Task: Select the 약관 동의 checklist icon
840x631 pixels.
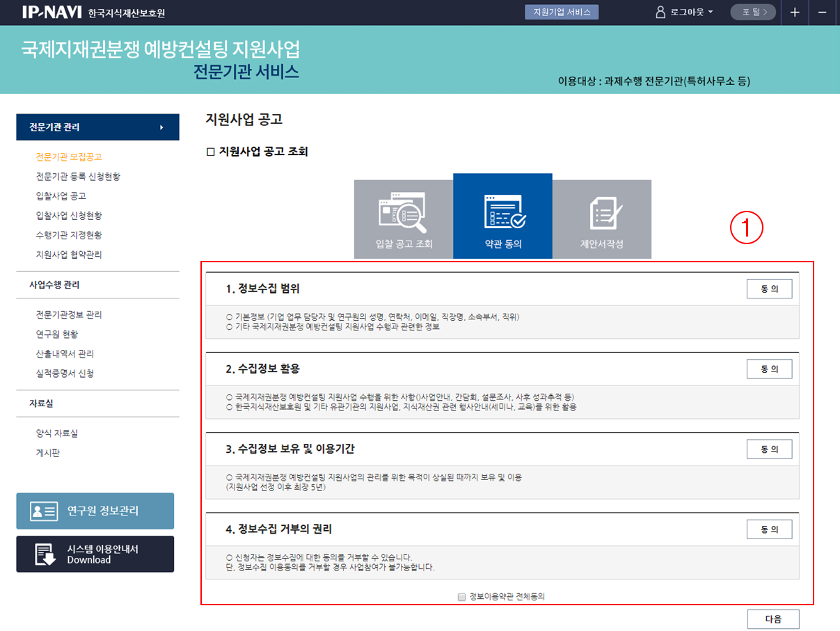Action: (503, 211)
